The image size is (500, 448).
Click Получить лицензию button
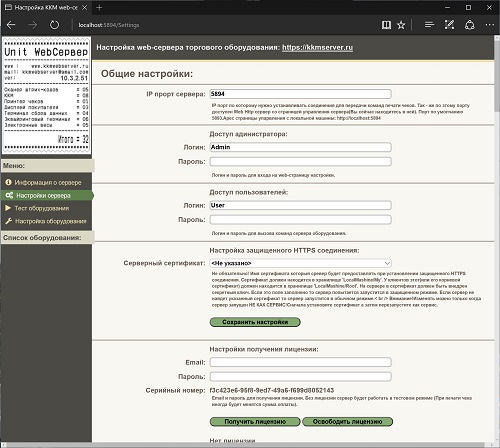[x=255, y=421]
